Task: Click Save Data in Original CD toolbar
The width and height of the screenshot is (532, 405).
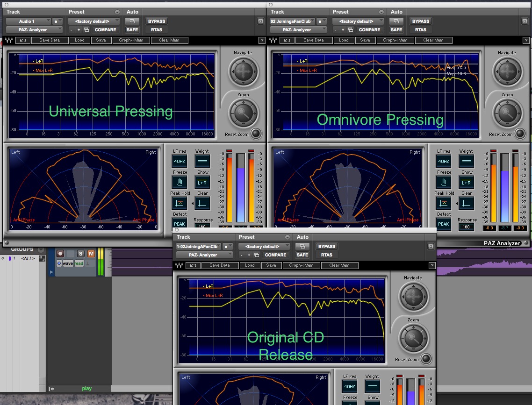Action: pyautogui.click(x=220, y=265)
